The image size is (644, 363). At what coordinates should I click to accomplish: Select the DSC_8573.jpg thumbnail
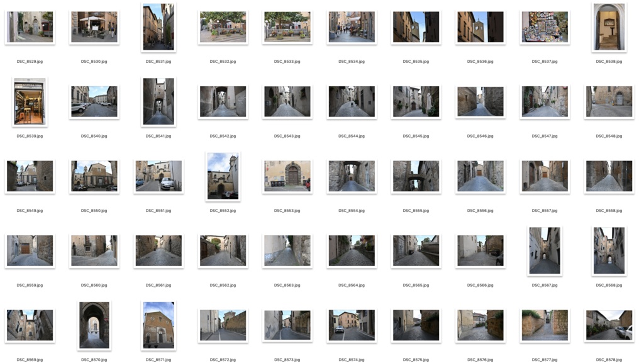(287, 325)
